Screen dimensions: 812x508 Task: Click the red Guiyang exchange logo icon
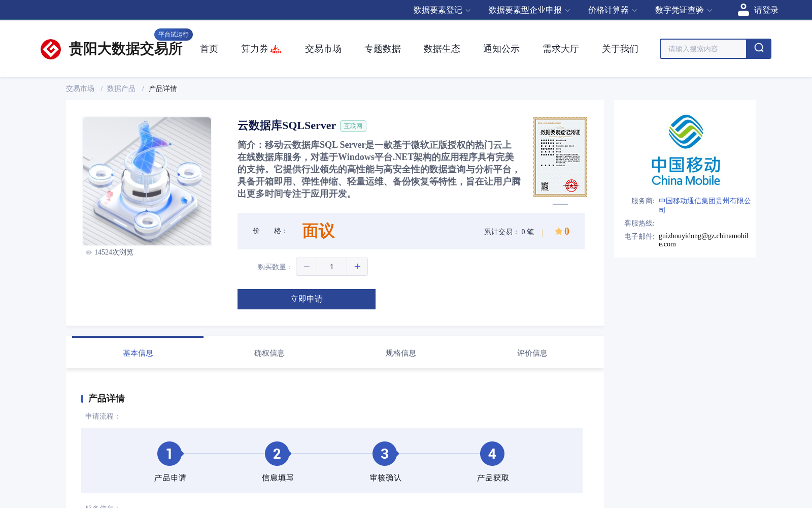tap(51, 49)
